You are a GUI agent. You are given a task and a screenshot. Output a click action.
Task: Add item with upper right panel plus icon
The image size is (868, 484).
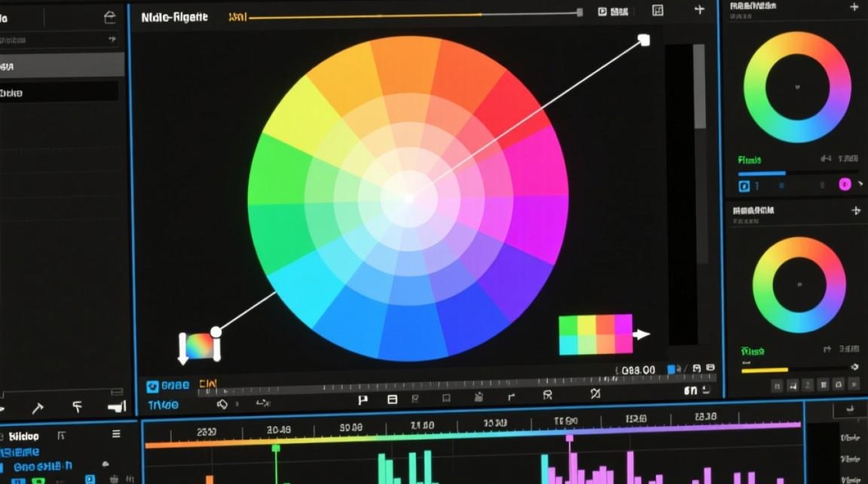(854, 6)
